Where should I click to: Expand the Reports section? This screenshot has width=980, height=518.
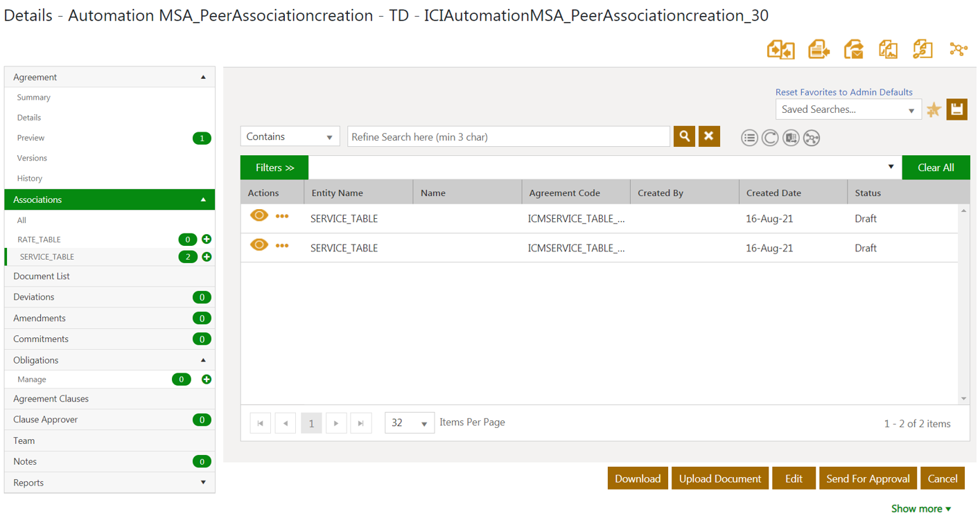(203, 483)
